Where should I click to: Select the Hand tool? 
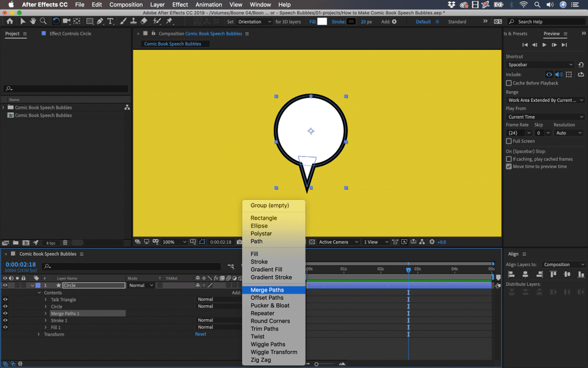[x=33, y=22]
